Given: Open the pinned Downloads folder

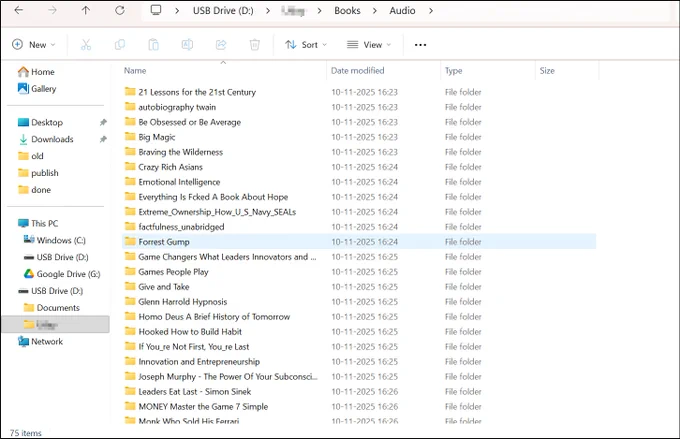Looking at the screenshot, I should click(x=46, y=139).
